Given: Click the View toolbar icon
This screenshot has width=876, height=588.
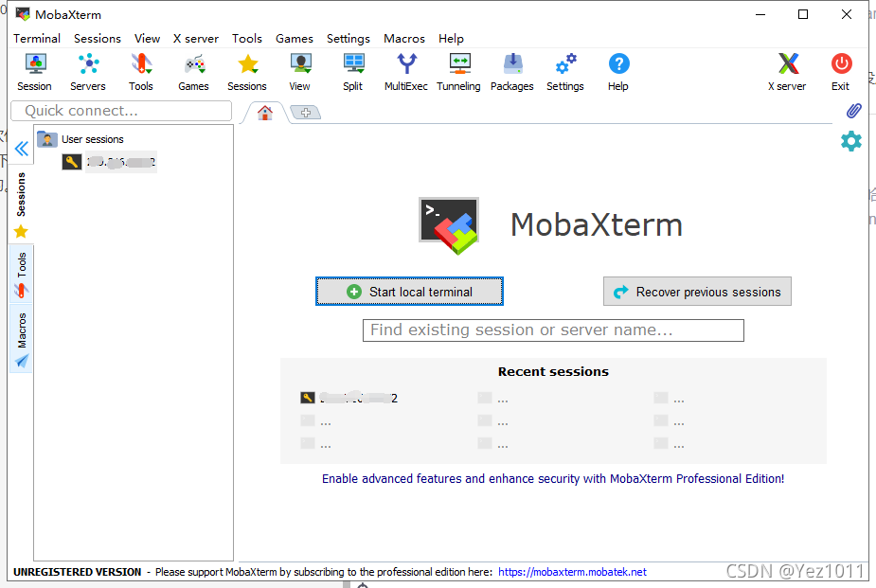Looking at the screenshot, I should point(300,72).
